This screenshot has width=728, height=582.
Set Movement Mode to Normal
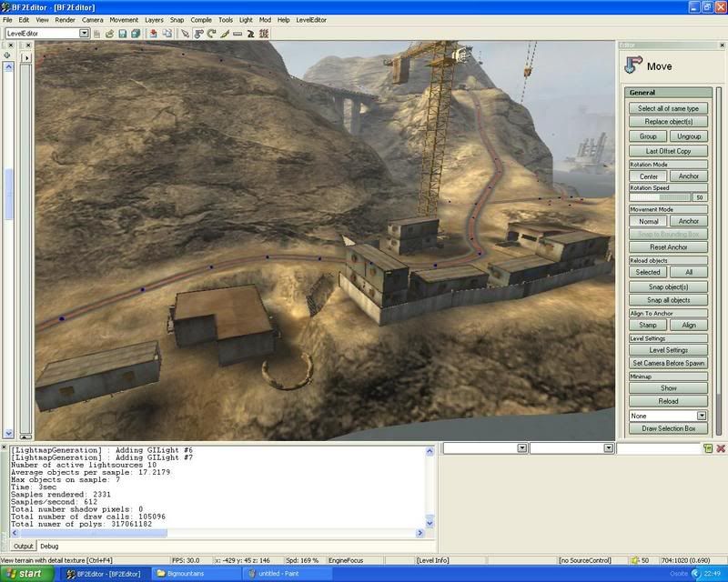[648, 221]
